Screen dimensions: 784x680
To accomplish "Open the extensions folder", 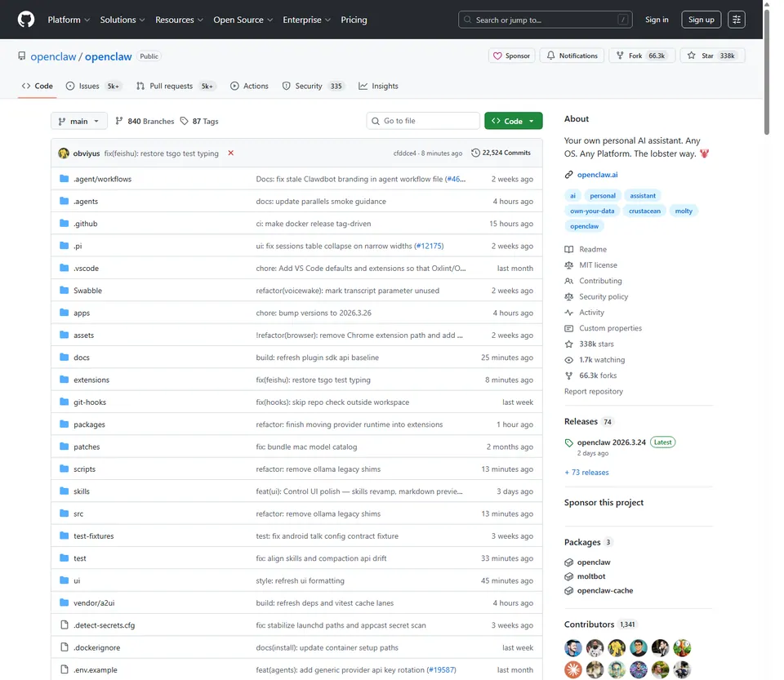I will 91,380.
